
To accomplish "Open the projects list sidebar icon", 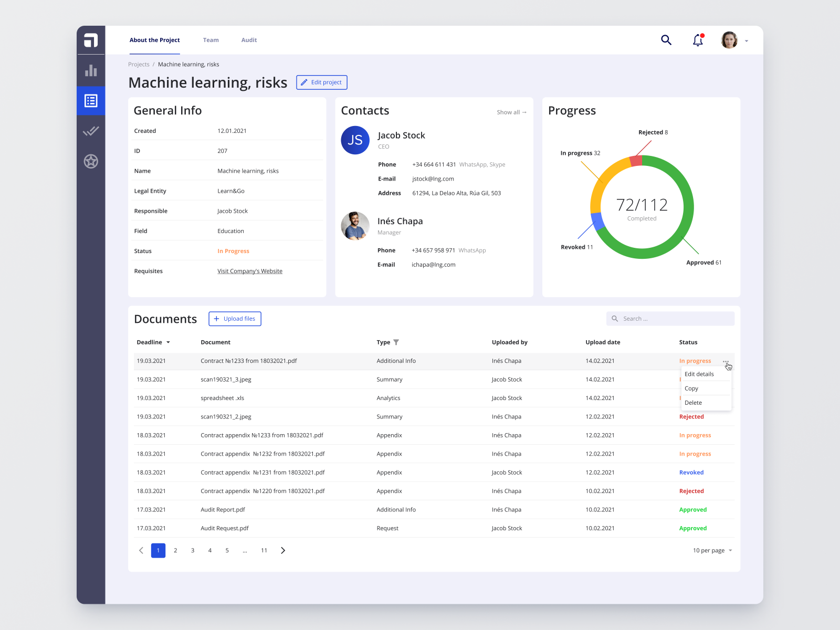I will 90,101.
